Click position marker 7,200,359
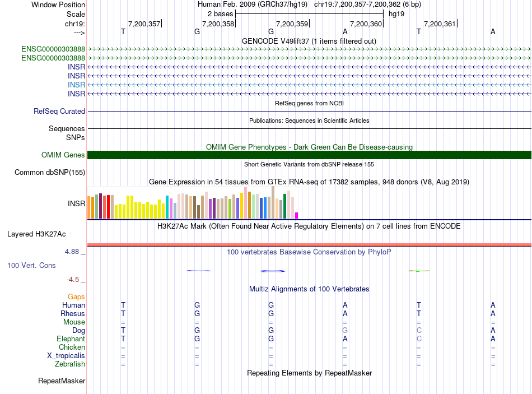This screenshot has height=394, width=532. [292, 24]
